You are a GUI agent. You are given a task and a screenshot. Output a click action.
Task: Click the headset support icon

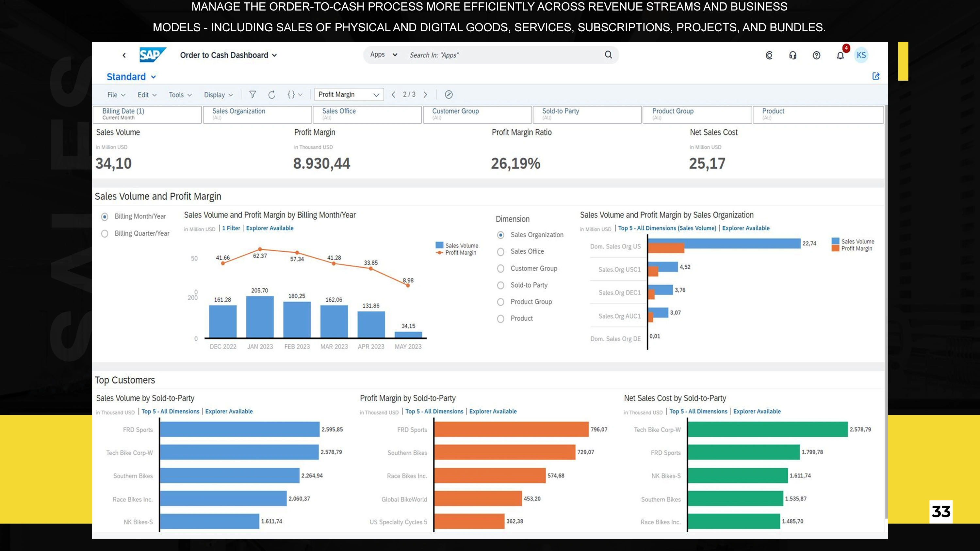coord(792,55)
